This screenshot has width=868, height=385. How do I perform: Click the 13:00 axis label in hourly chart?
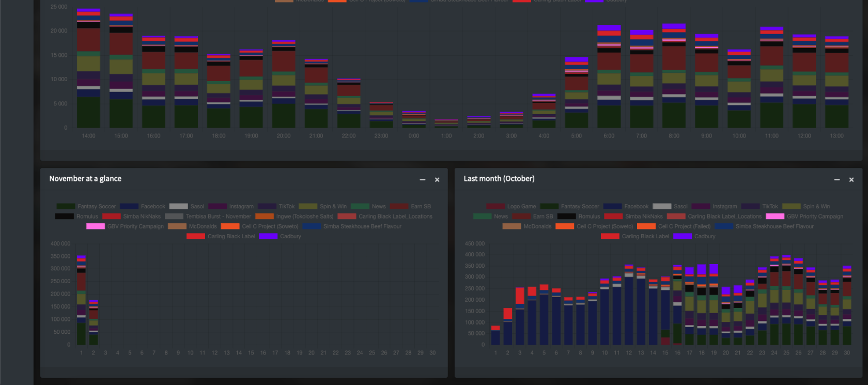coord(836,136)
